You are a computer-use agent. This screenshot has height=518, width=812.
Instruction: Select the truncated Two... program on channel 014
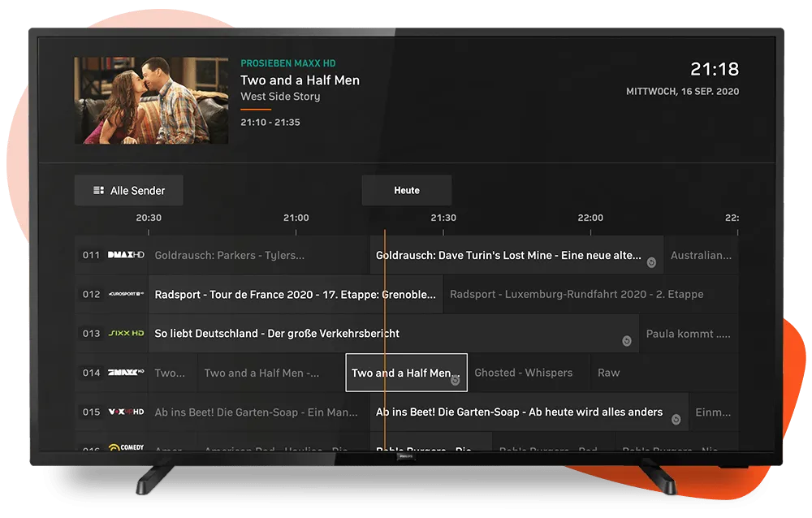point(172,373)
